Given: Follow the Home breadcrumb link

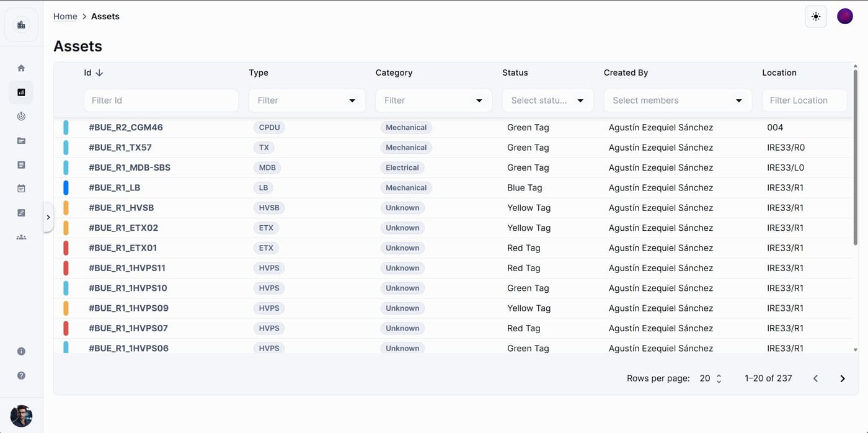Looking at the screenshot, I should [65, 17].
